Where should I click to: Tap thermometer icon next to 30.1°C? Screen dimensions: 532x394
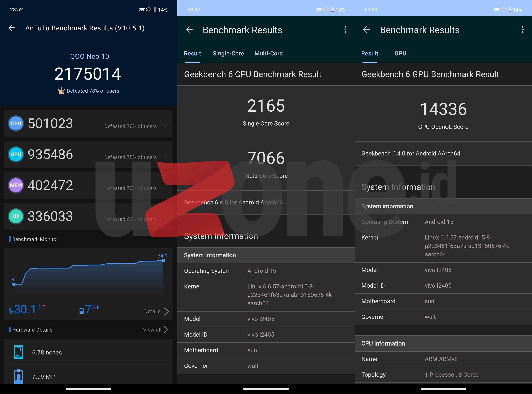(x=11, y=310)
